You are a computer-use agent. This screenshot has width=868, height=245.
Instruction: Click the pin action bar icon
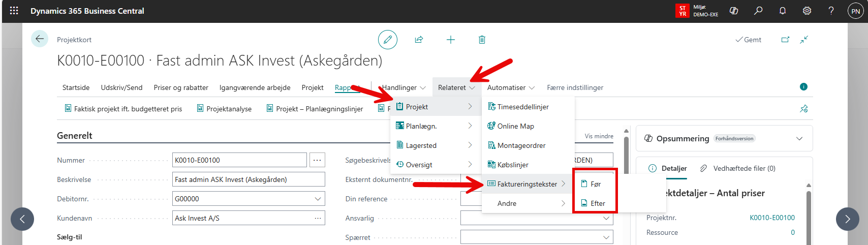pos(804,109)
